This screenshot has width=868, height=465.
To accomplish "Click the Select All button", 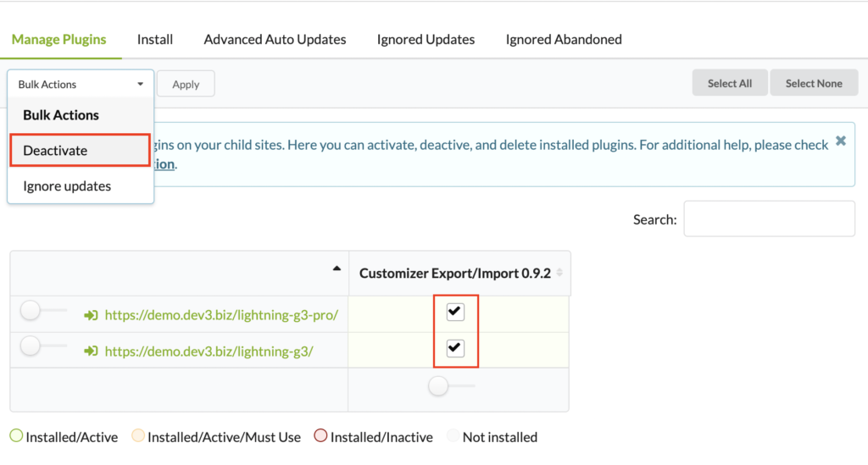I will (729, 83).
